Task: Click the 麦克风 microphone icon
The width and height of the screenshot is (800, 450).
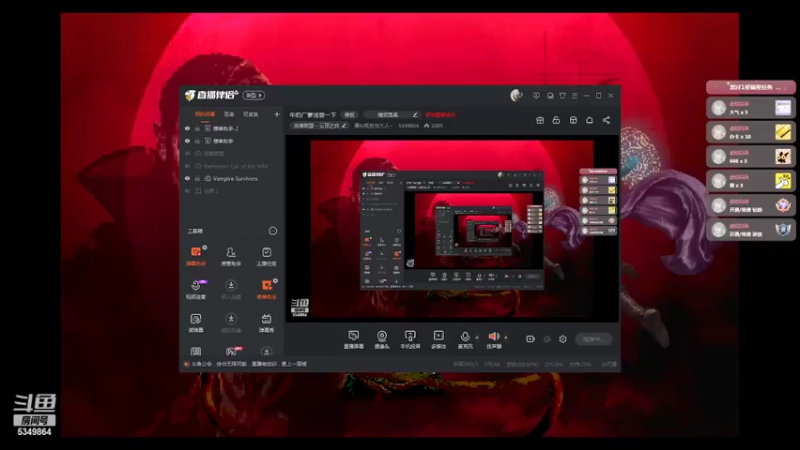Action: (x=465, y=337)
